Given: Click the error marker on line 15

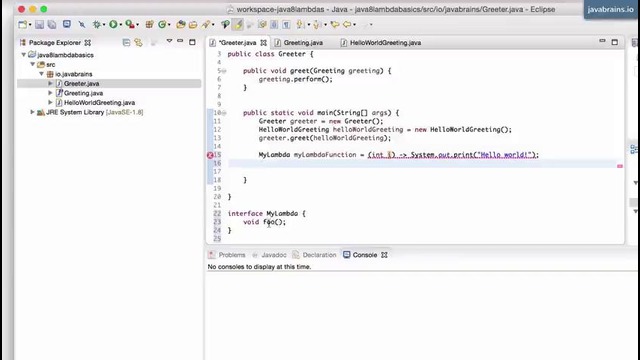Looking at the screenshot, I should pyautogui.click(x=210, y=155).
